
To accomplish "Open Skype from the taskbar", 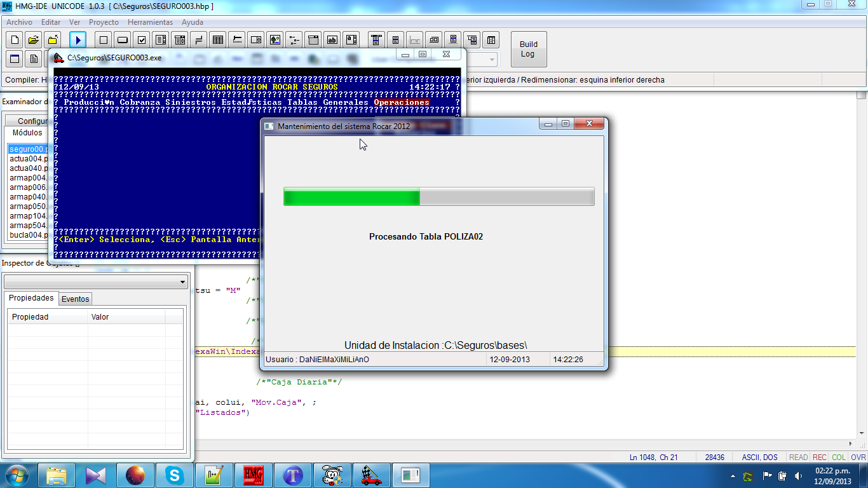I will pyautogui.click(x=173, y=475).
